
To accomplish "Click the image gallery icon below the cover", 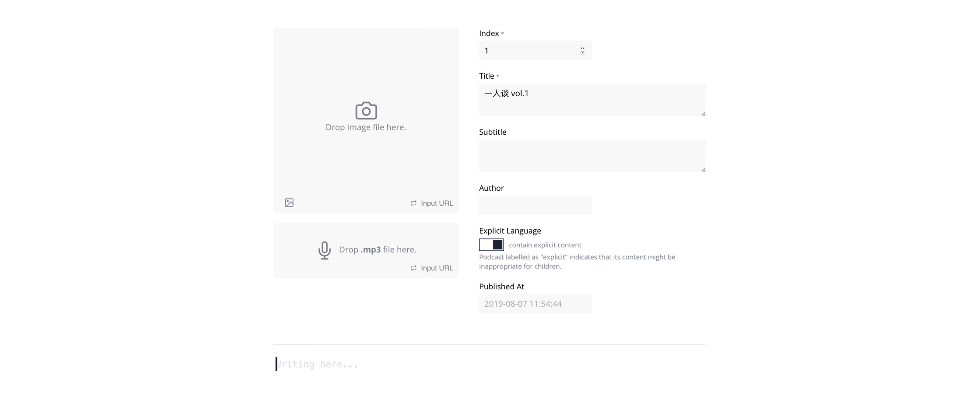I will coord(289,203).
